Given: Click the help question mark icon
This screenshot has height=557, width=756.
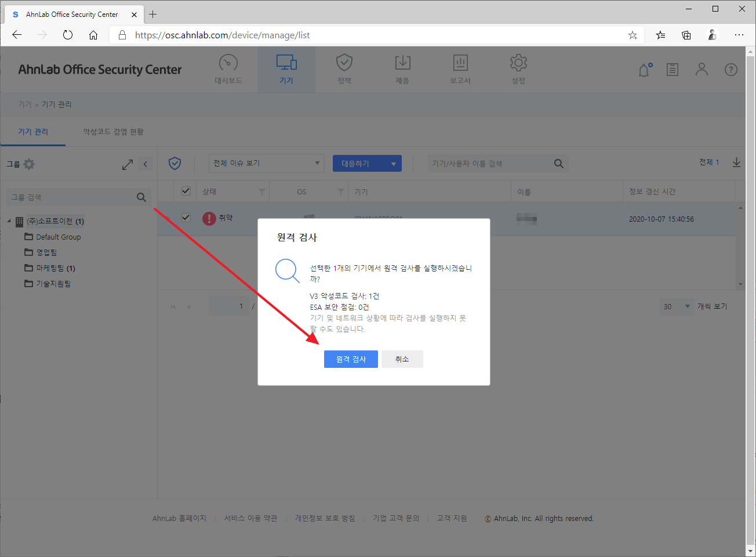Looking at the screenshot, I should click(731, 70).
